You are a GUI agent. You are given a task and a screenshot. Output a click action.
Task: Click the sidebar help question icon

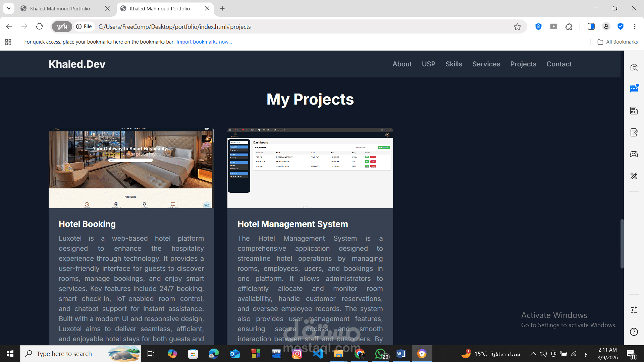pyautogui.click(x=634, y=332)
